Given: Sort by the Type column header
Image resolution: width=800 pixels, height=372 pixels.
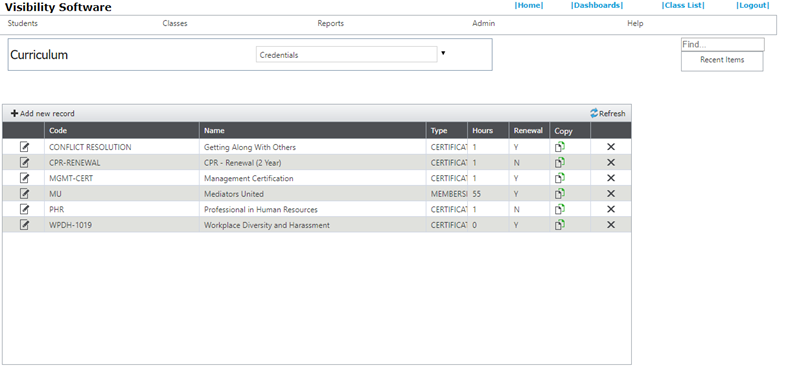Looking at the screenshot, I should pyautogui.click(x=439, y=131).
